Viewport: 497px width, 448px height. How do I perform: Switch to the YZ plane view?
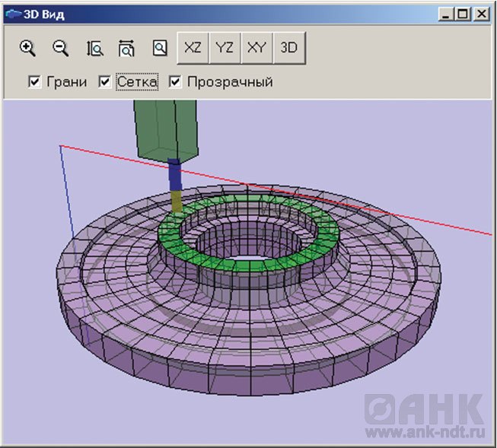[x=225, y=47]
